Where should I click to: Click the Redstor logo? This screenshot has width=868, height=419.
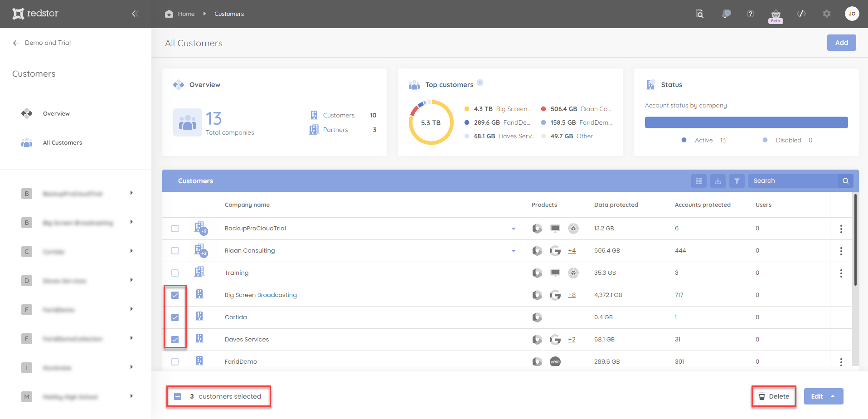pyautogui.click(x=35, y=14)
